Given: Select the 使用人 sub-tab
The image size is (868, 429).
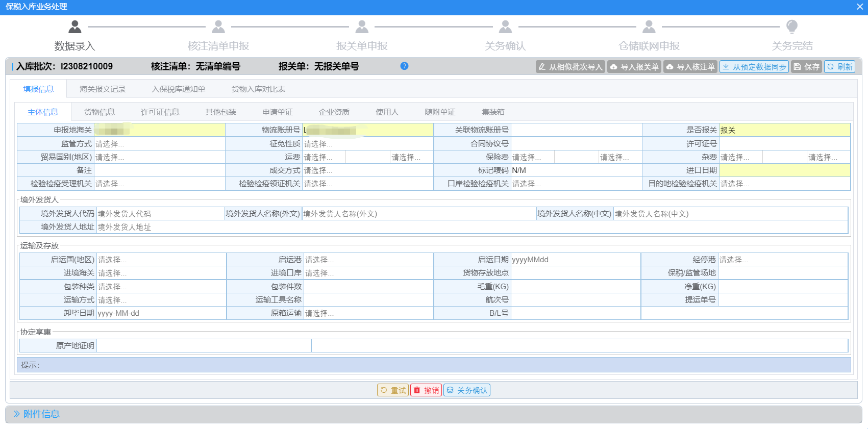Looking at the screenshot, I should tap(387, 112).
